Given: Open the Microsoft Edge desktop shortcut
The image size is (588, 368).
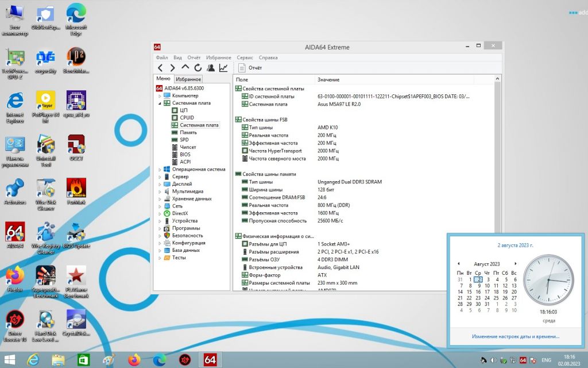Looking at the screenshot, I should 76,21.
